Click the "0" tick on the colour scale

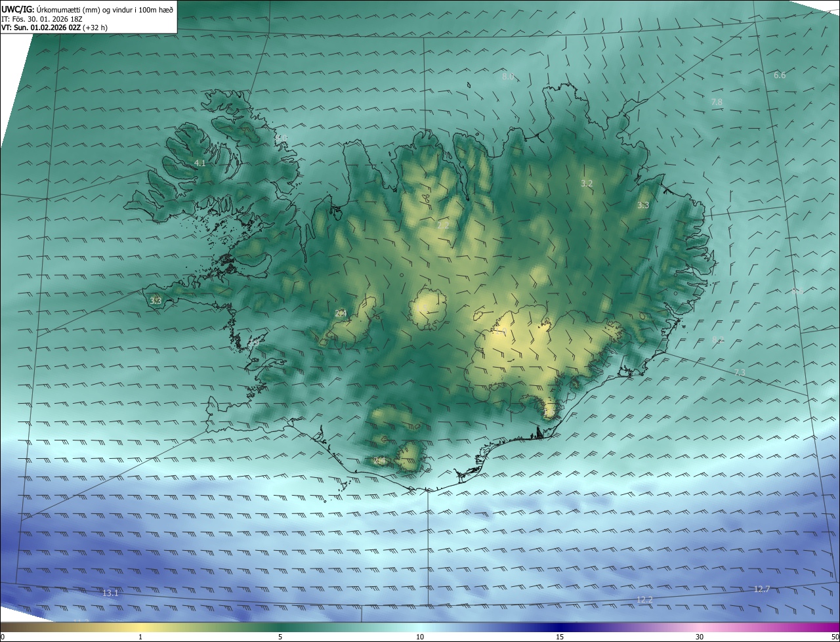pyautogui.click(x=3, y=637)
